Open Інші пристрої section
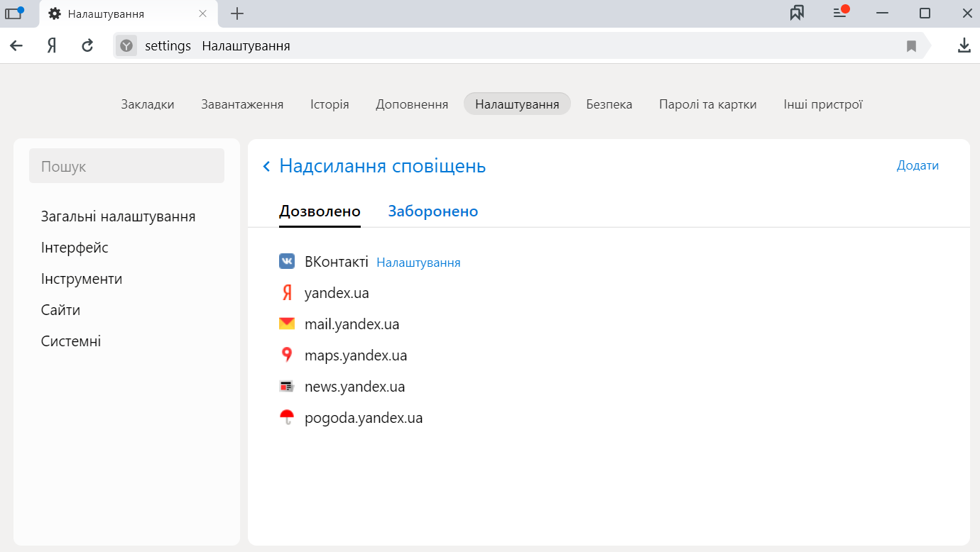 (823, 104)
